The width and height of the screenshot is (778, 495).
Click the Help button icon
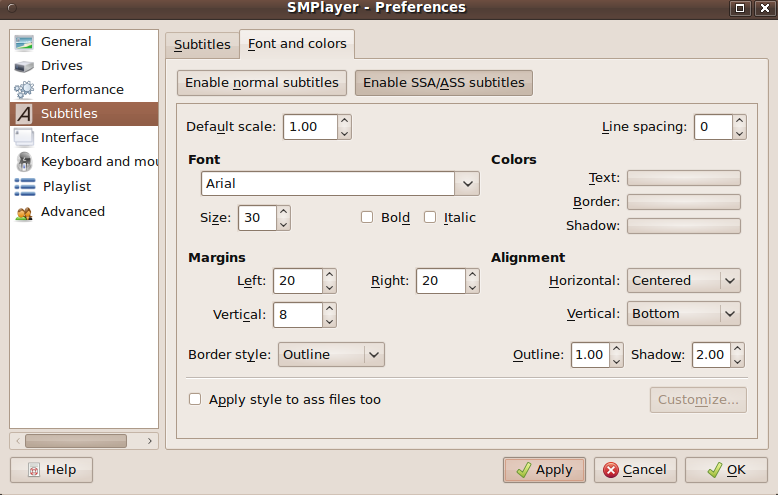34,470
